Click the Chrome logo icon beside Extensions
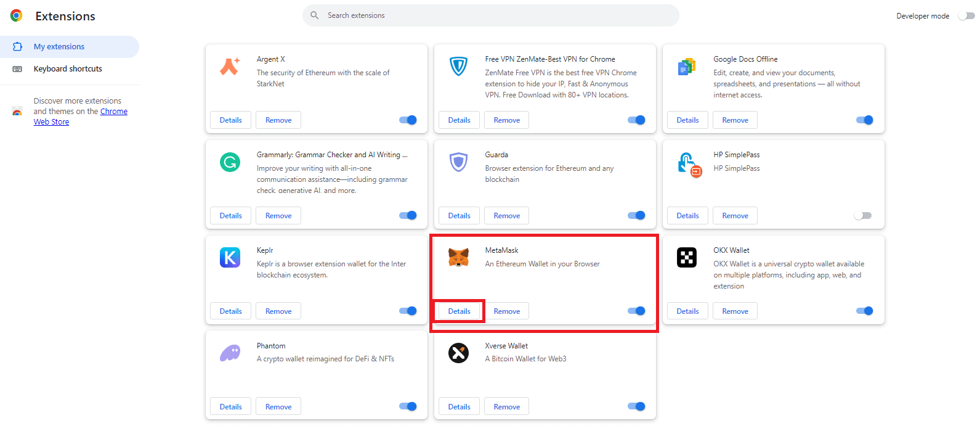 pyautogui.click(x=17, y=15)
